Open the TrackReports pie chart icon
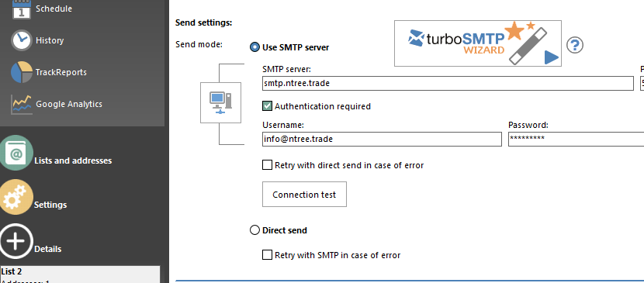 tap(22, 72)
